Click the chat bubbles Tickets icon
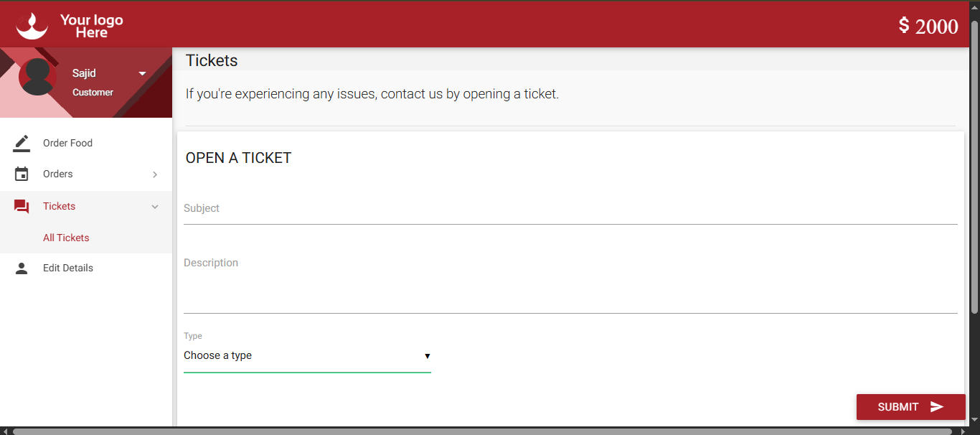This screenshot has width=980, height=435. 22,207
